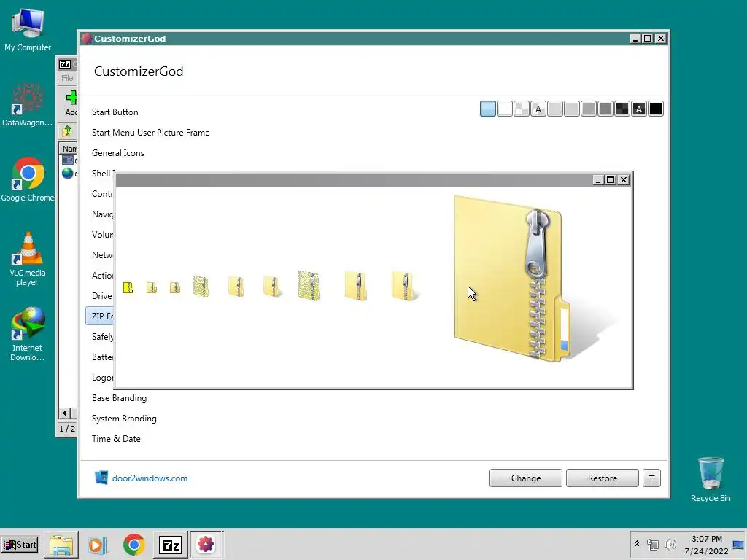Open the Base Branding section
Screen dimensions: 747x560
(119, 398)
